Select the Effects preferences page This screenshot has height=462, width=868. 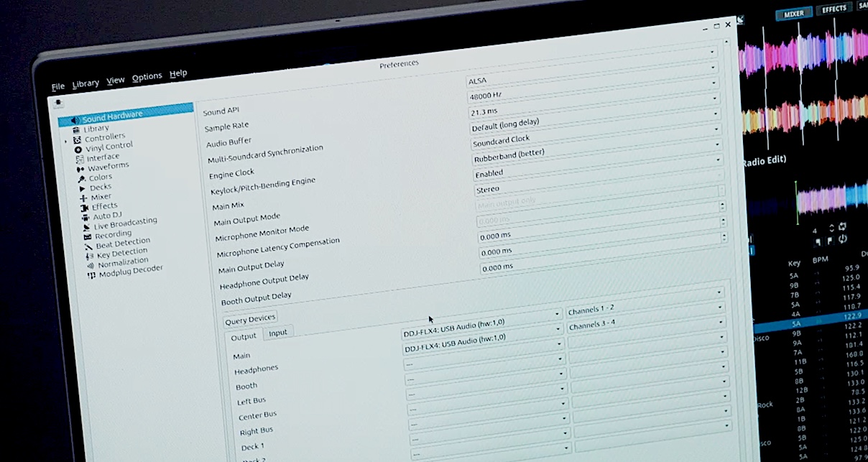(104, 207)
